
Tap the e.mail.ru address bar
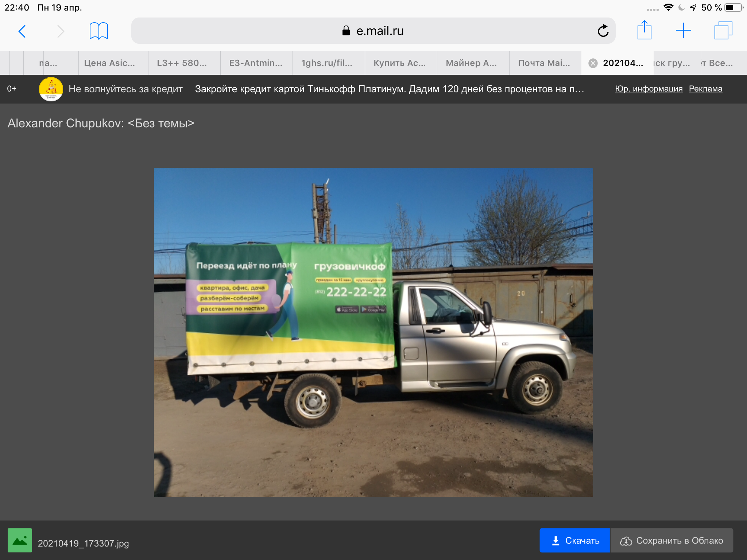(x=373, y=31)
